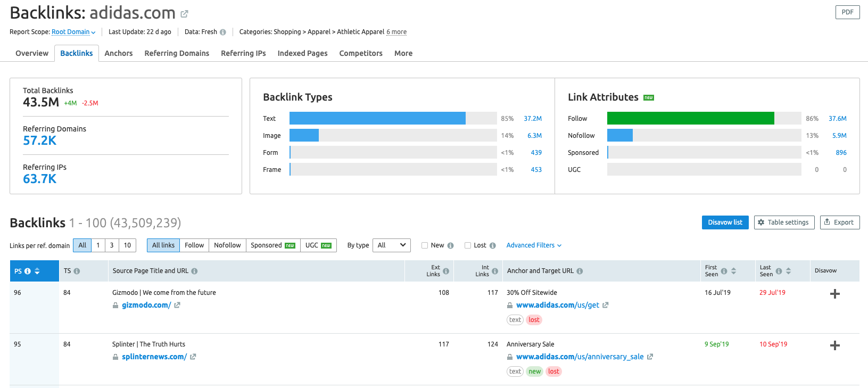
Task: Click info icon next to Ext Links
Action: click(x=446, y=271)
